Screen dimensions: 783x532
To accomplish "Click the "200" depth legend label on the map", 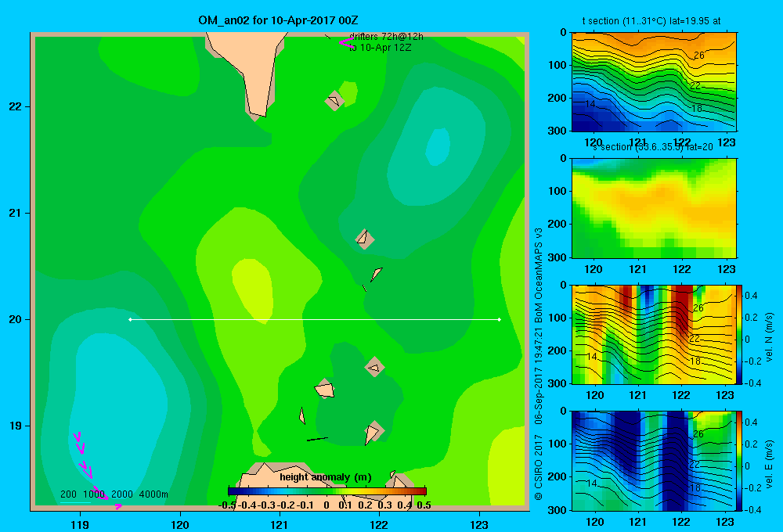I will coord(68,494).
